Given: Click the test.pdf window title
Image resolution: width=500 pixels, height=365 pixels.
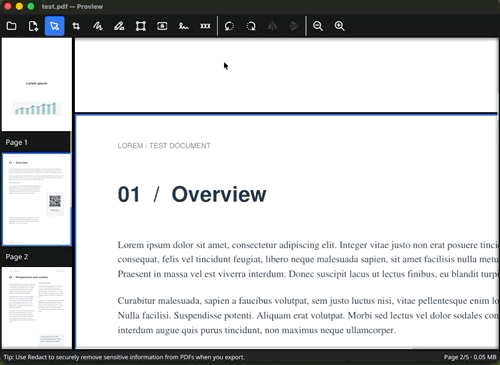Looking at the screenshot, I should 72,6.
